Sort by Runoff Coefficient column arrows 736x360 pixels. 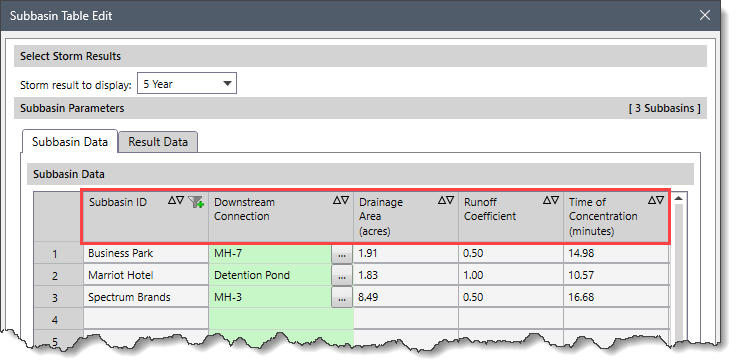click(552, 200)
